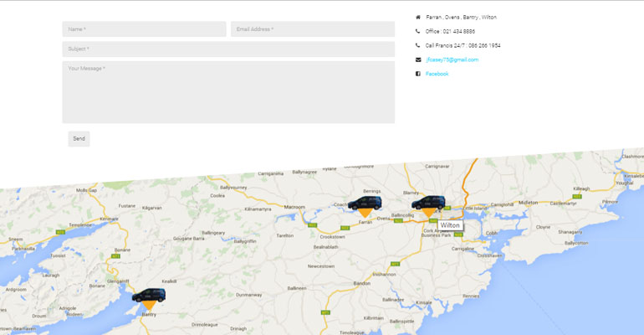
Task: Click the Blarney label on the map
Action: click(x=411, y=193)
